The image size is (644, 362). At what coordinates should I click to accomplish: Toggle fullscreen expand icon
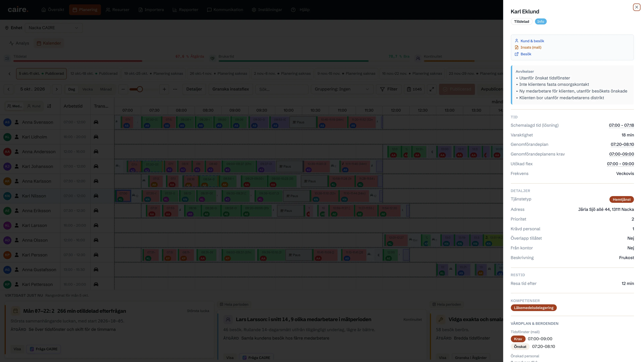tap(432, 89)
